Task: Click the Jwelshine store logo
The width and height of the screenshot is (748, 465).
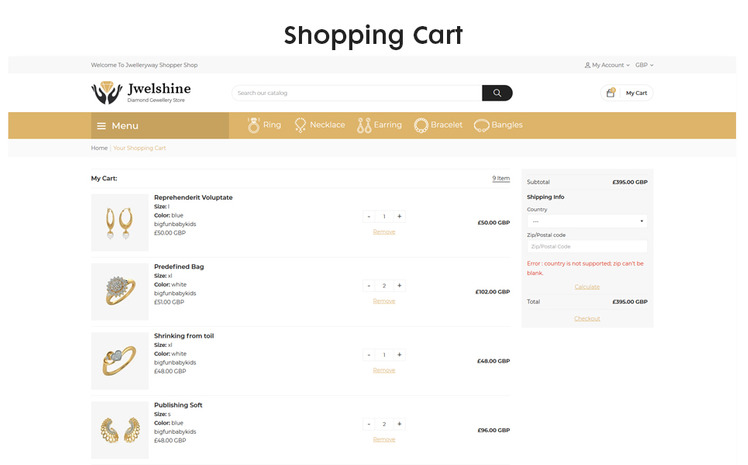Action: tap(141, 93)
